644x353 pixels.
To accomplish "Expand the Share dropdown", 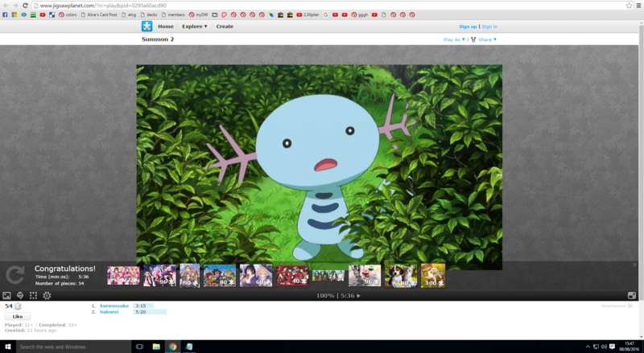I will [488, 40].
